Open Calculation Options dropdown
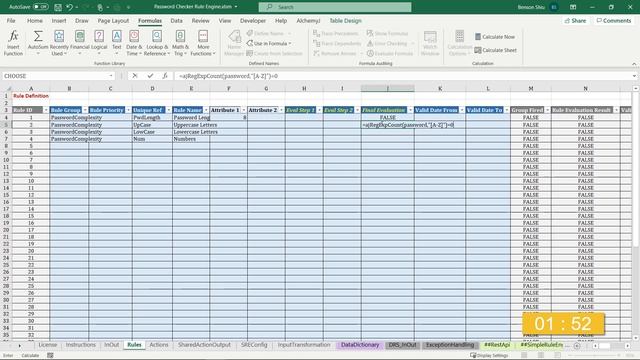The width and height of the screenshot is (640, 360). (x=460, y=42)
